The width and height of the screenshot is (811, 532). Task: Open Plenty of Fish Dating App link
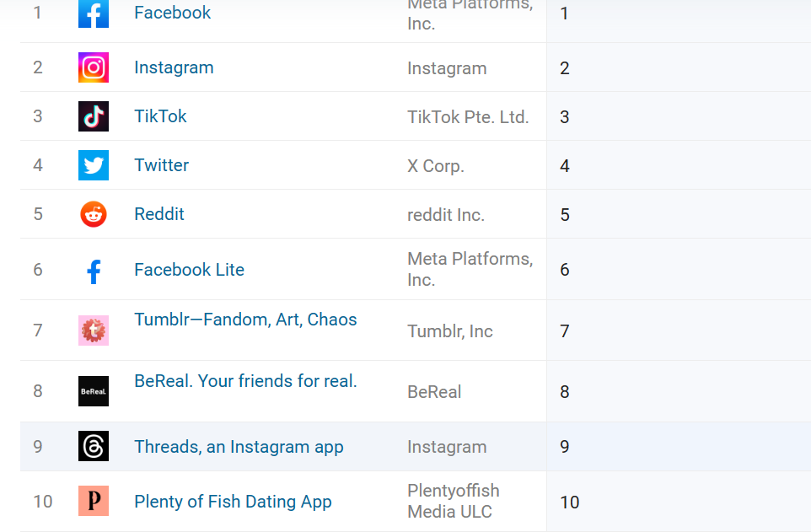233,502
